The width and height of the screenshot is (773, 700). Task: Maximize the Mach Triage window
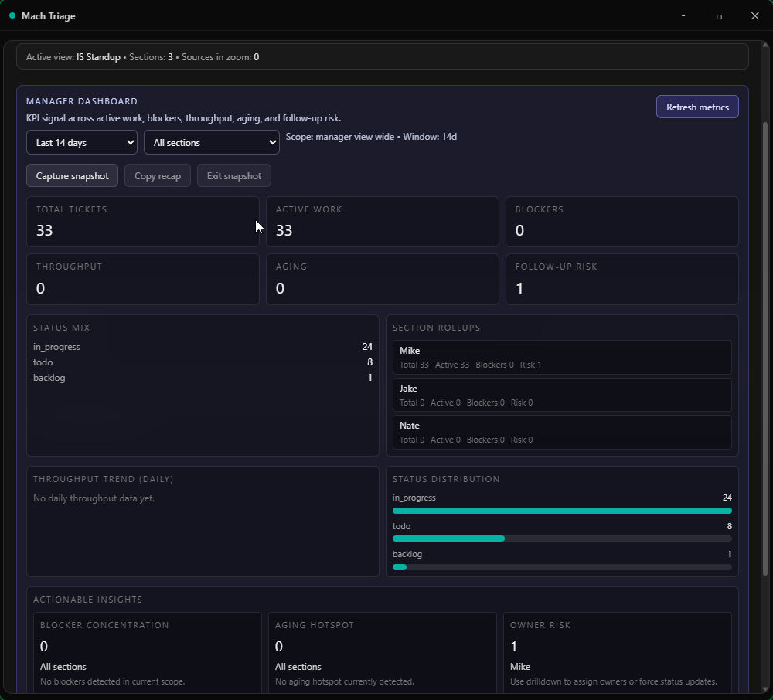(x=719, y=16)
